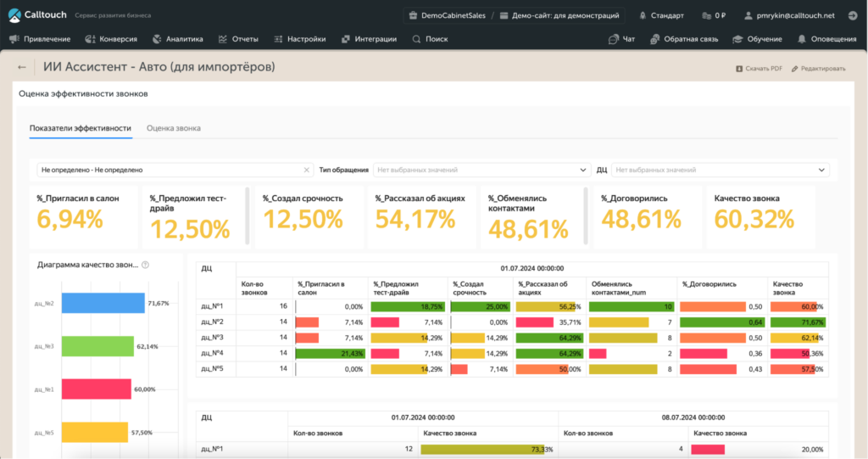This screenshot has width=868, height=459.
Task: Click the Calltouch logo icon
Action: [x=14, y=14]
